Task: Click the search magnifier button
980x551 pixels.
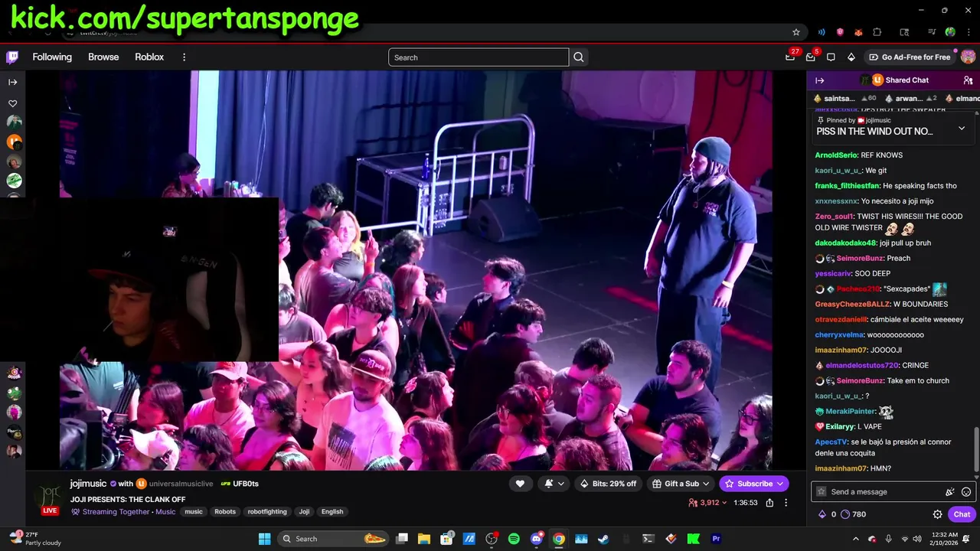Action: [579, 57]
